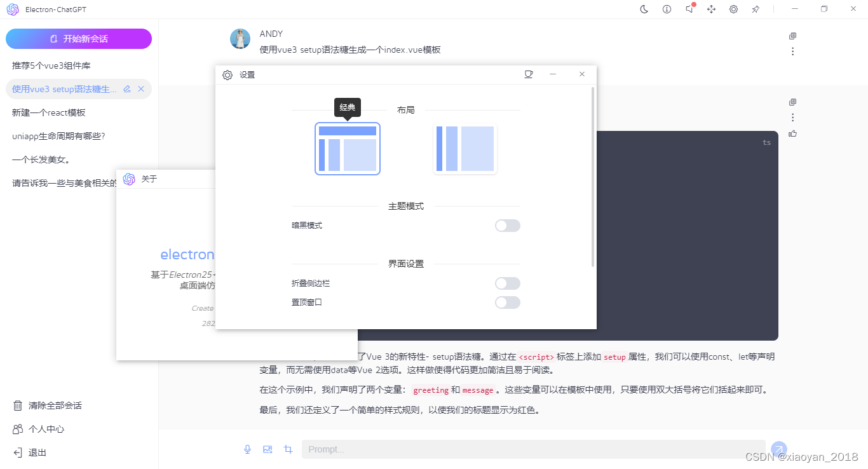Screen dimensions: 868x469
Task: Like the AI reply with thumbs-up icon
Action: click(x=792, y=133)
